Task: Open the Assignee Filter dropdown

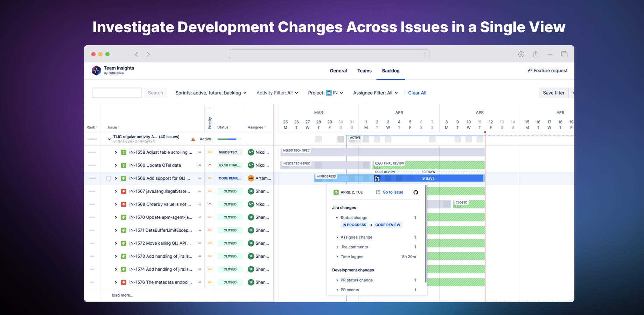Action: (x=375, y=93)
